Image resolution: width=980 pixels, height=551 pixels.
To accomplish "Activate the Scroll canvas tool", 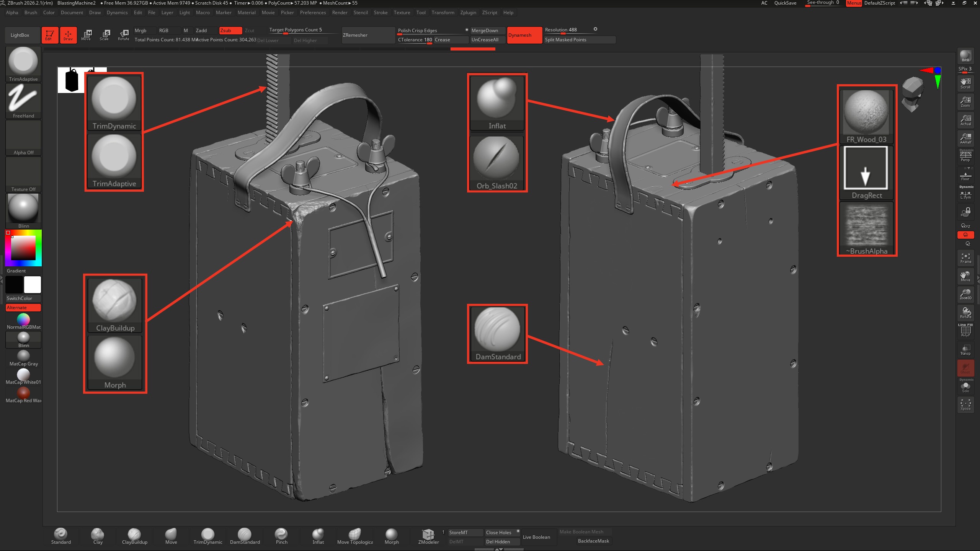I will 965,83.
